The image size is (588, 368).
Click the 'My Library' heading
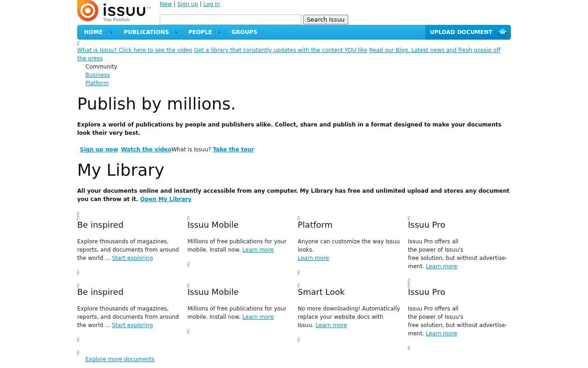click(x=120, y=170)
